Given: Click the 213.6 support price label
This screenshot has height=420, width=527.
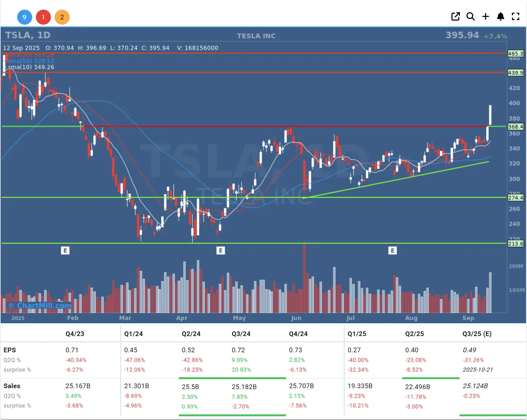Looking at the screenshot, I should point(515,243).
